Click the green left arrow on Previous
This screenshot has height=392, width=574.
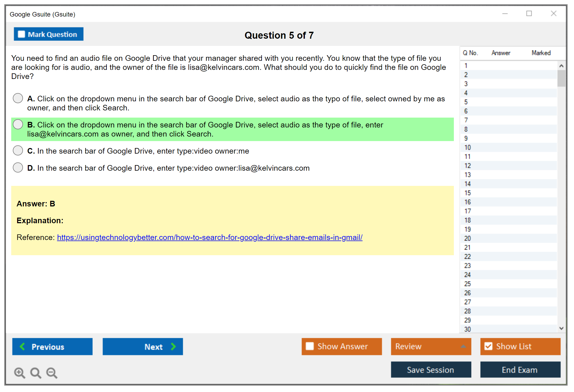[22, 346]
